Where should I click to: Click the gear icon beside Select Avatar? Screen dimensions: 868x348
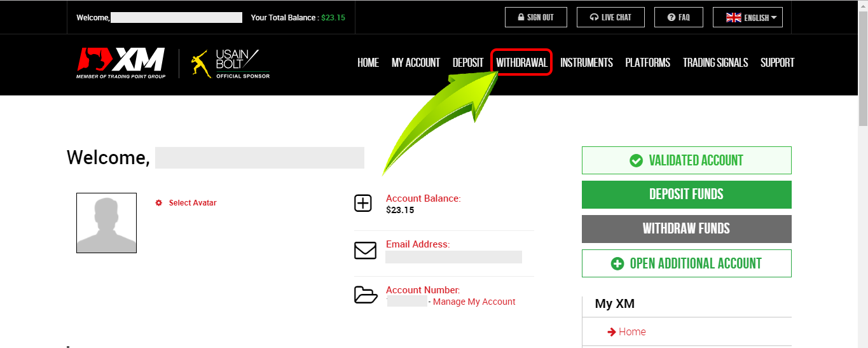click(159, 203)
